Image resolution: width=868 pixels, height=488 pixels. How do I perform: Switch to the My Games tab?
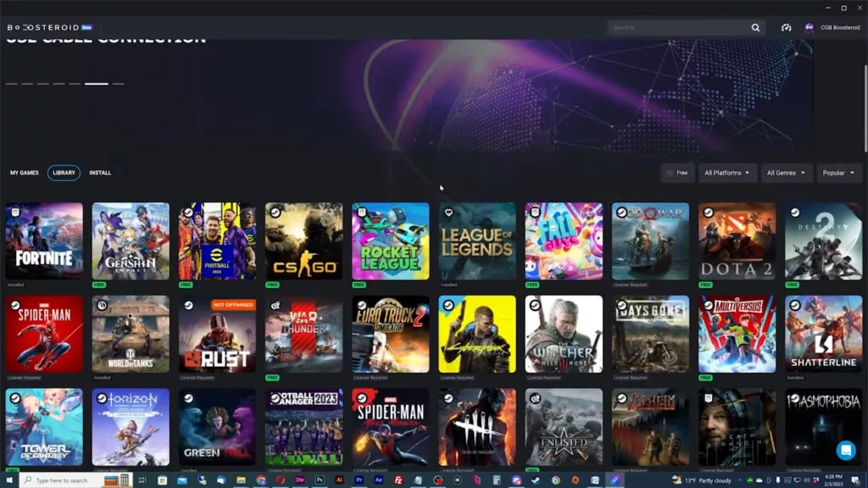(x=25, y=173)
